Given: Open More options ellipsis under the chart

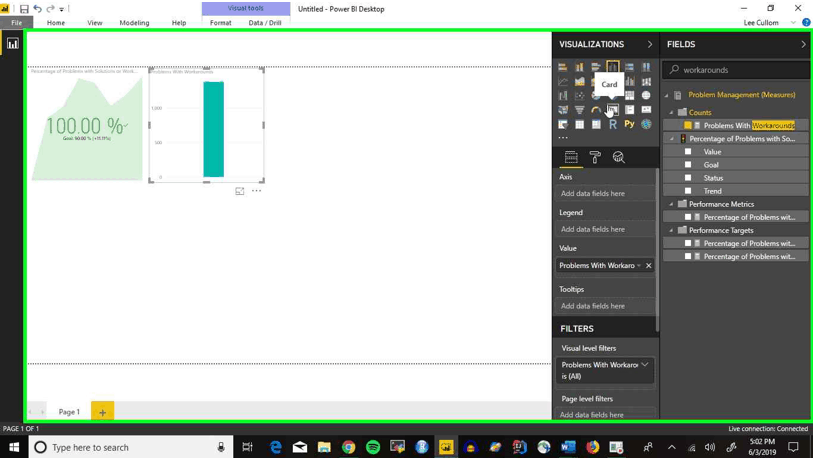Looking at the screenshot, I should [256, 191].
